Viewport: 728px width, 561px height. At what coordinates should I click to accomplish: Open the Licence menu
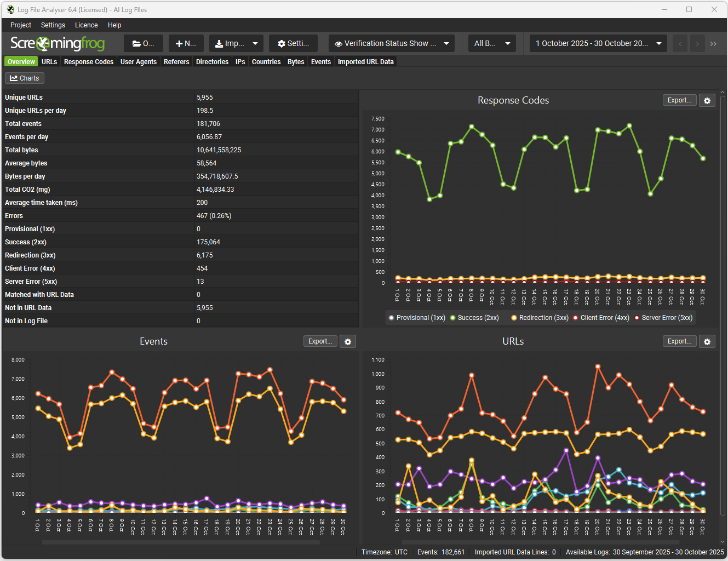click(x=86, y=25)
